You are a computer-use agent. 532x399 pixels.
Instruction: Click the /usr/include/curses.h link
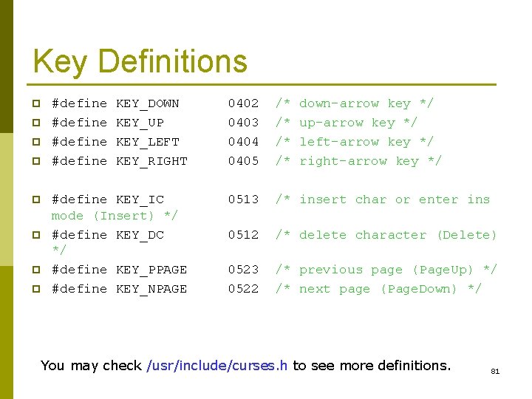tap(216, 366)
